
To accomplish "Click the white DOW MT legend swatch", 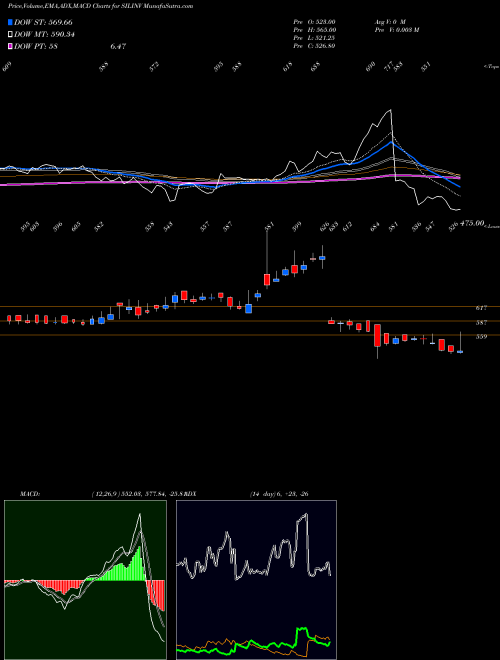I will [10, 35].
